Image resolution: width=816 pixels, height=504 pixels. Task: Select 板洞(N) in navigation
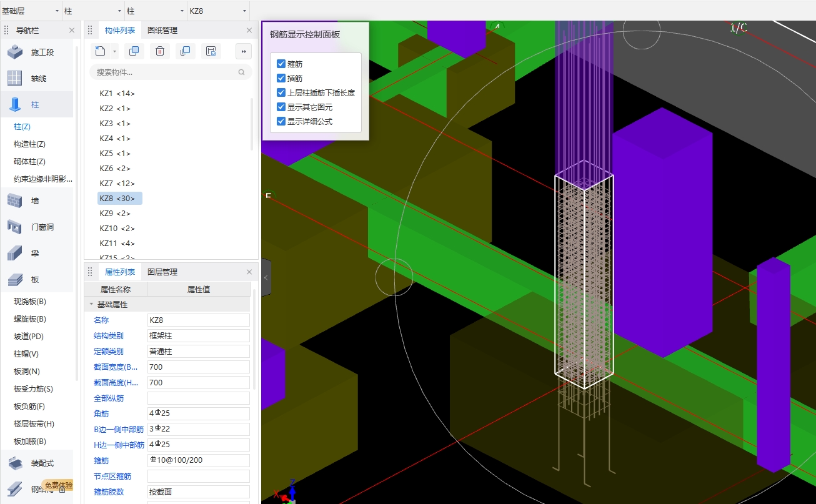(27, 372)
